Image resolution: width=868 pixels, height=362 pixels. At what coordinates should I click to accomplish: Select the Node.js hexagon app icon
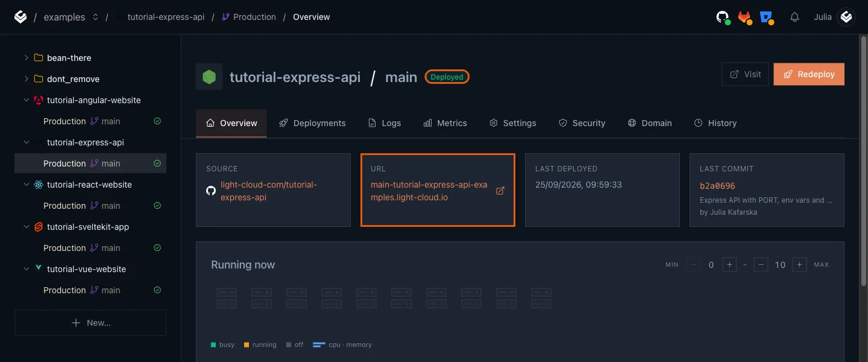click(x=209, y=77)
